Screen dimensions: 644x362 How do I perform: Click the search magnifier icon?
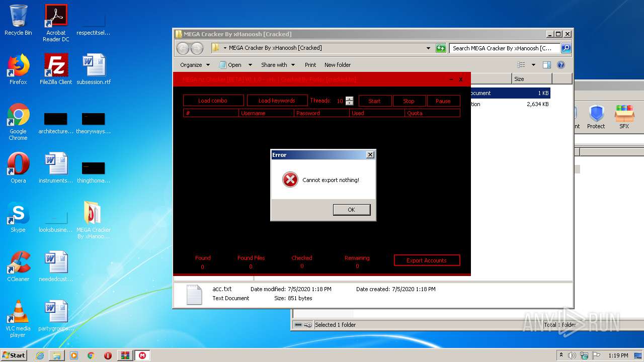point(566,48)
